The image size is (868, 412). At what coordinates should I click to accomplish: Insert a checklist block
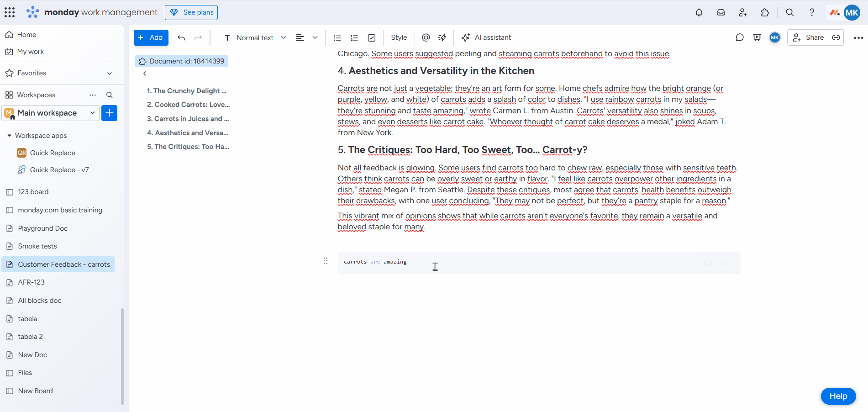[372, 37]
